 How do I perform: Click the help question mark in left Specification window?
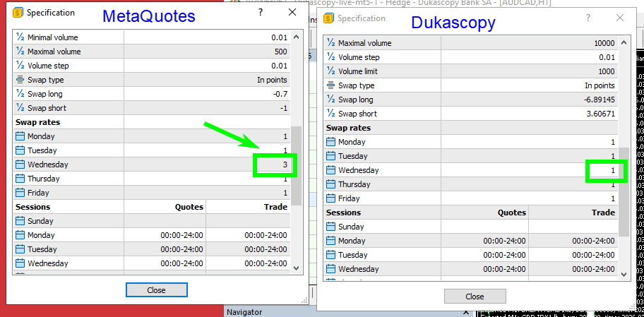261,12
